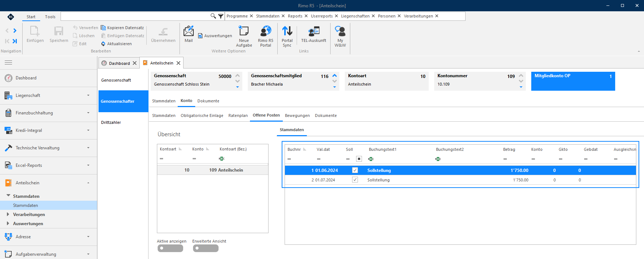The image size is (644, 259).
Task: Toggle the Erweiterte Ansicht switch
Action: point(206,248)
